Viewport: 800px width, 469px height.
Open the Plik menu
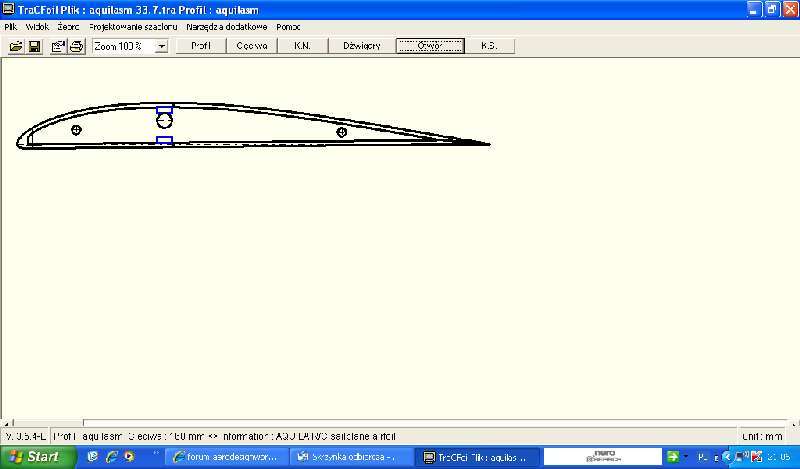point(11,27)
